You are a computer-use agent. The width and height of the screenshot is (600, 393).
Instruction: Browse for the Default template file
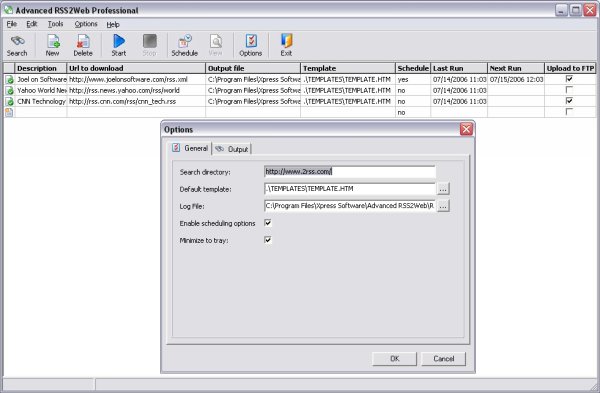[443, 189]
